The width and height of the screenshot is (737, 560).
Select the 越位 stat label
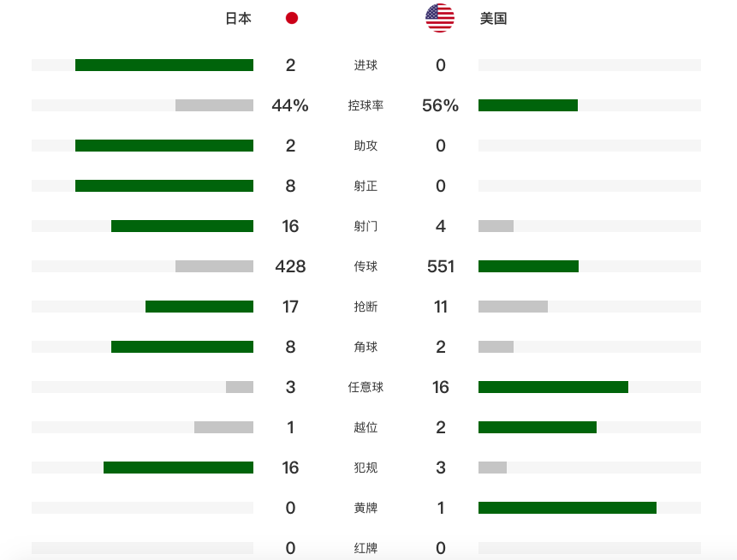(x=366, y=427)
